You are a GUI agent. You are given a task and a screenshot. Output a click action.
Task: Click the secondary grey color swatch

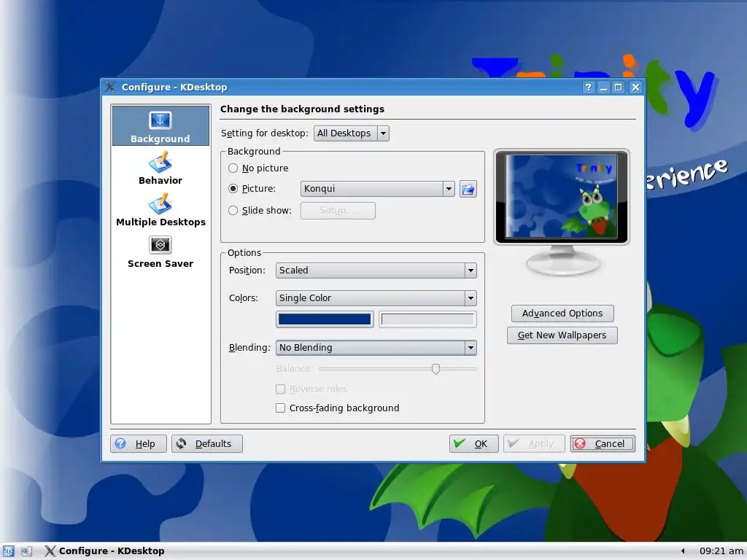tap(427, 319)
